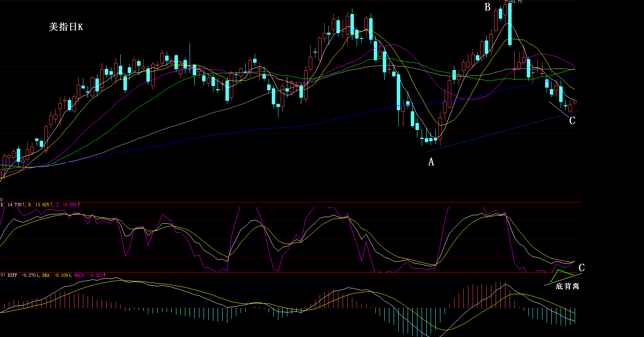
Task: Select the D: 13.825 indicator readout
Action: coord(39,205)
